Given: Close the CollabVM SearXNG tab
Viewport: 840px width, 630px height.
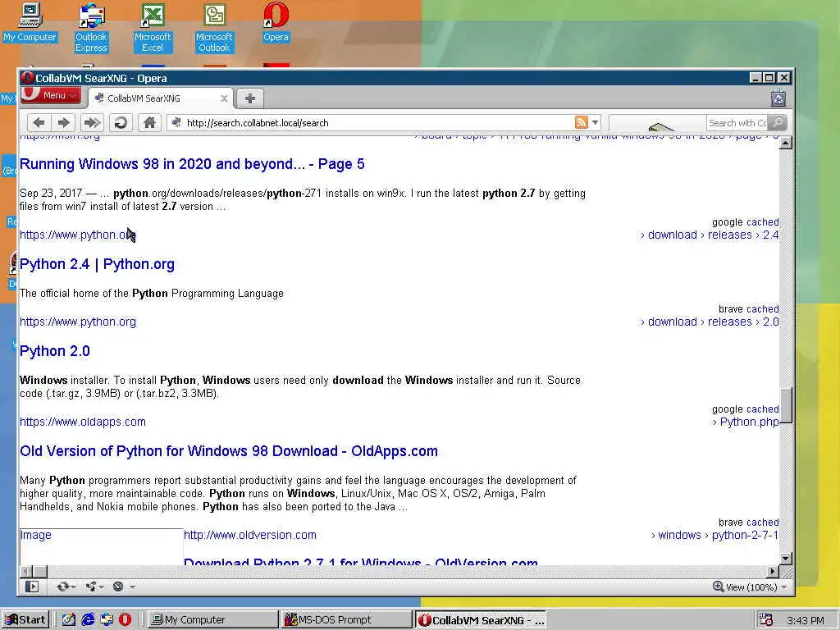Looking at the screenshot, I should [x=224, y=98].
